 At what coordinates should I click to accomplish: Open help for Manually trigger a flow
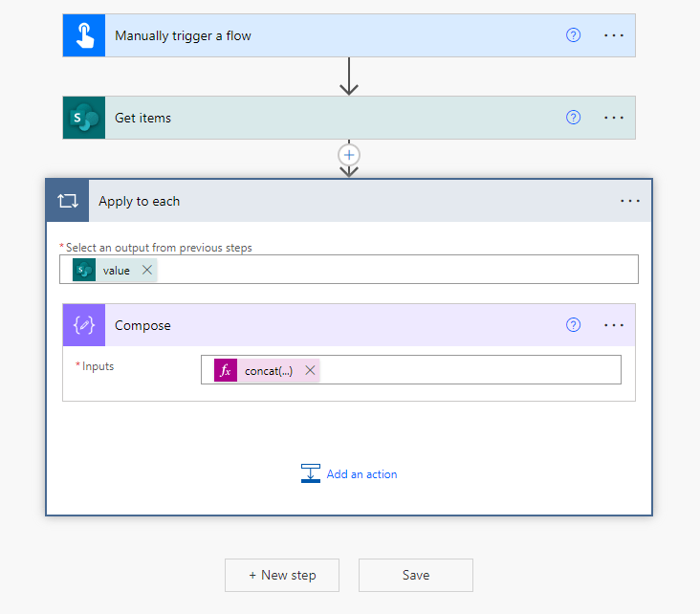[573, 35]
